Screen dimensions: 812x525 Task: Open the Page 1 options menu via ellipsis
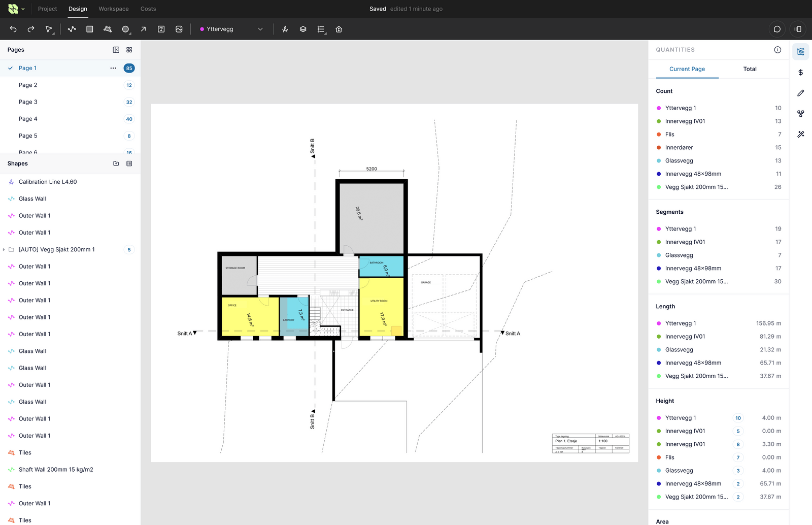point(113,68)
